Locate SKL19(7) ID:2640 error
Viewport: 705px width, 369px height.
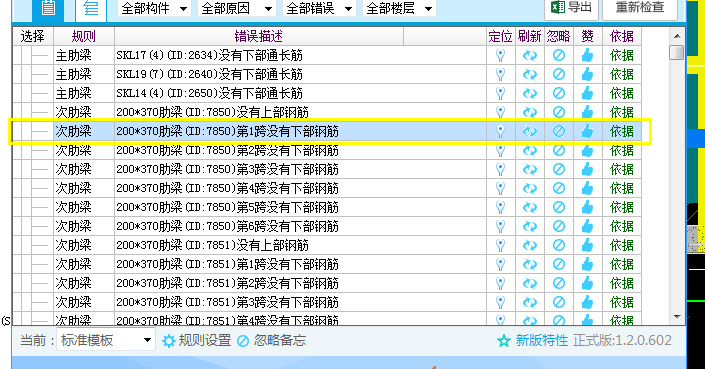pyautogui.click(x=500, y=74)
